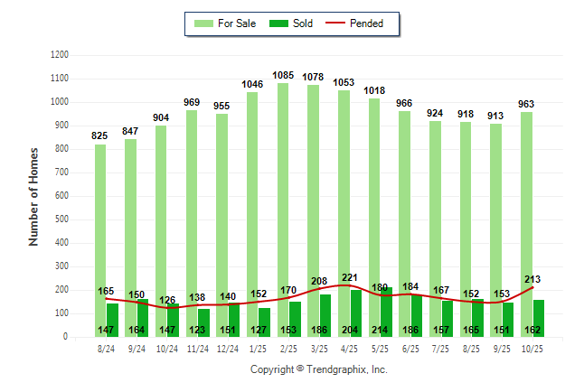
Task: Click the 1200 y-axis tick label
Action: [59, 55]
